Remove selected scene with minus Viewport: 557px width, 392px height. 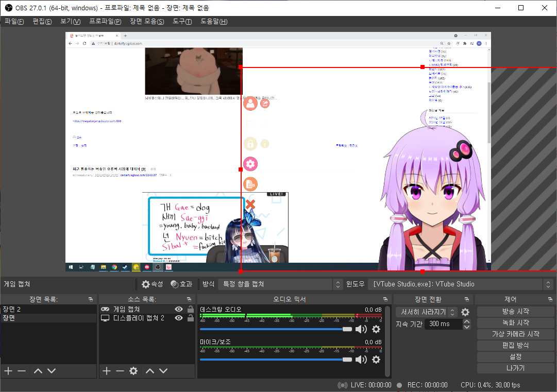22,371
